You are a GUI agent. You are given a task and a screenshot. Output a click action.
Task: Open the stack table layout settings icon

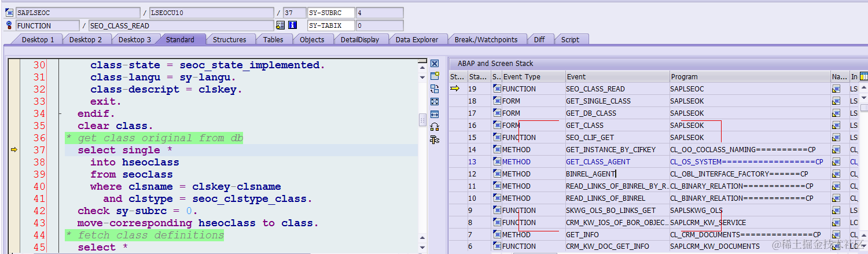863,76
